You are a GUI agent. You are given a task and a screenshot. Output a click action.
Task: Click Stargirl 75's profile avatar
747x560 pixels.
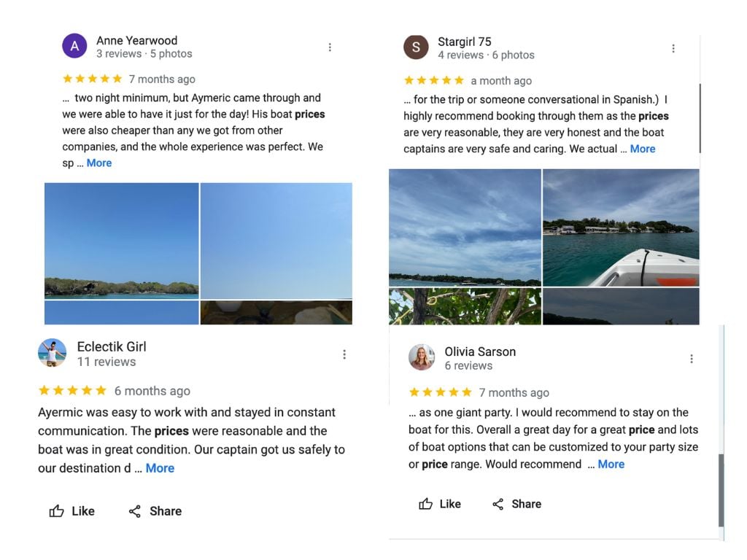coord(416,47)
